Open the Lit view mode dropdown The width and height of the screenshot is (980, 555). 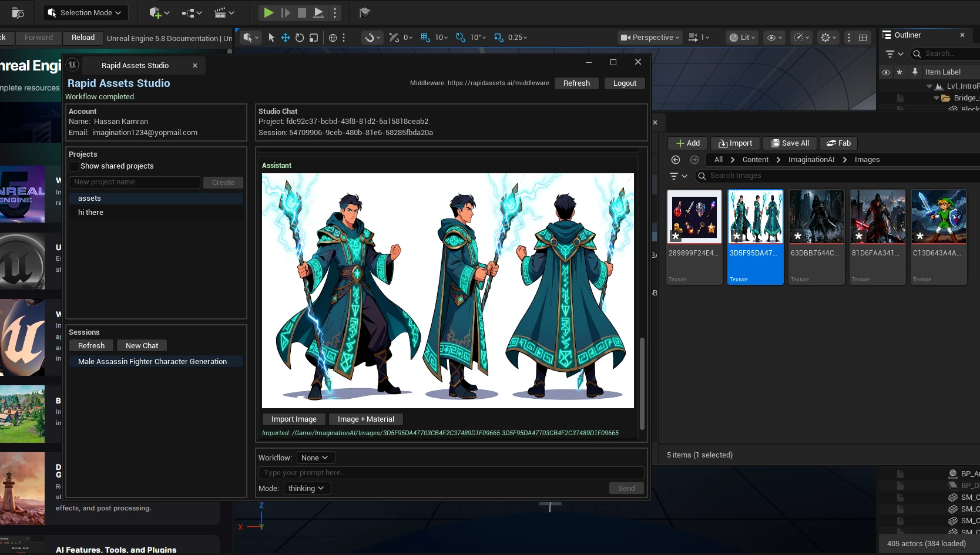pos(742,38)
